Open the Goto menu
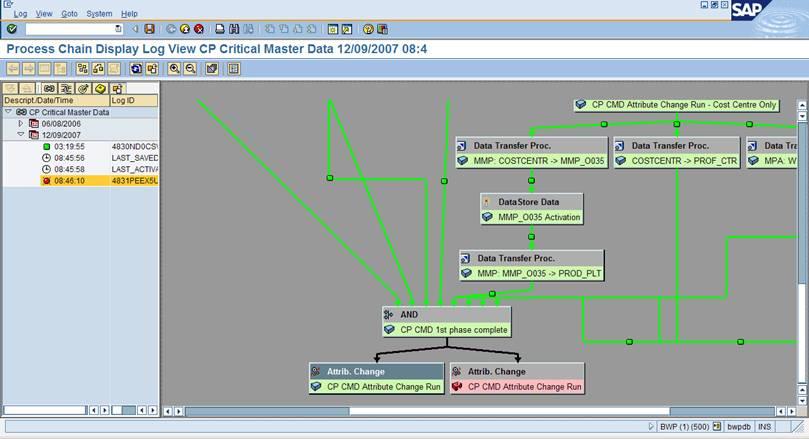This screenshot has width=809, height=439. point(69,14)
